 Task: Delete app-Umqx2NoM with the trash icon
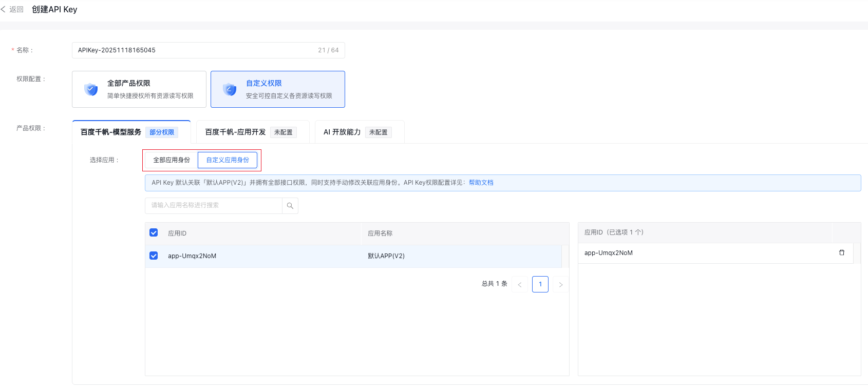tap(842, 252)
